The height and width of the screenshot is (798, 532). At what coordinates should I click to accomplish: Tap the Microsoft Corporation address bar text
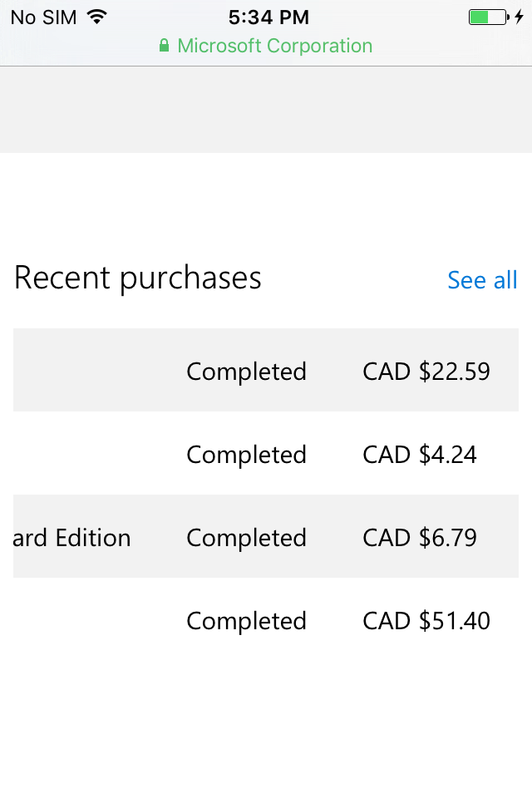tap(274, 46)
